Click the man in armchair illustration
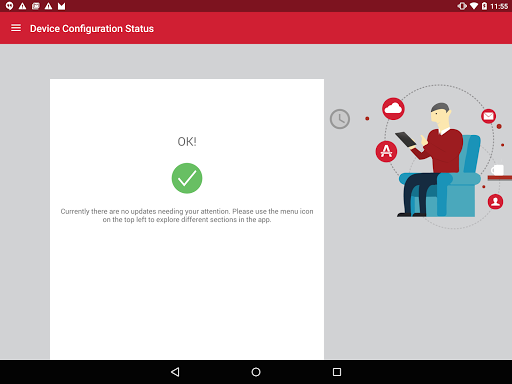The image size is (512, 384). point(438,160)
